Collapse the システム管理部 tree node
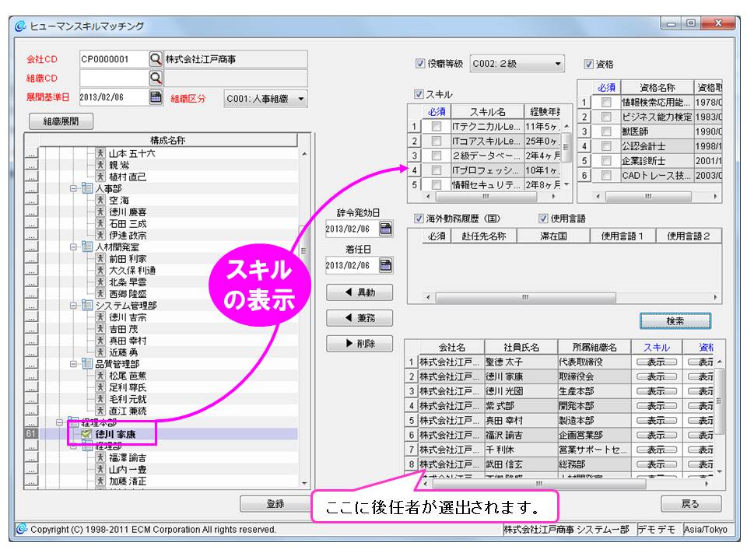Image resolution: width=747 pixels, height=560 pixels. pos(75,306)
